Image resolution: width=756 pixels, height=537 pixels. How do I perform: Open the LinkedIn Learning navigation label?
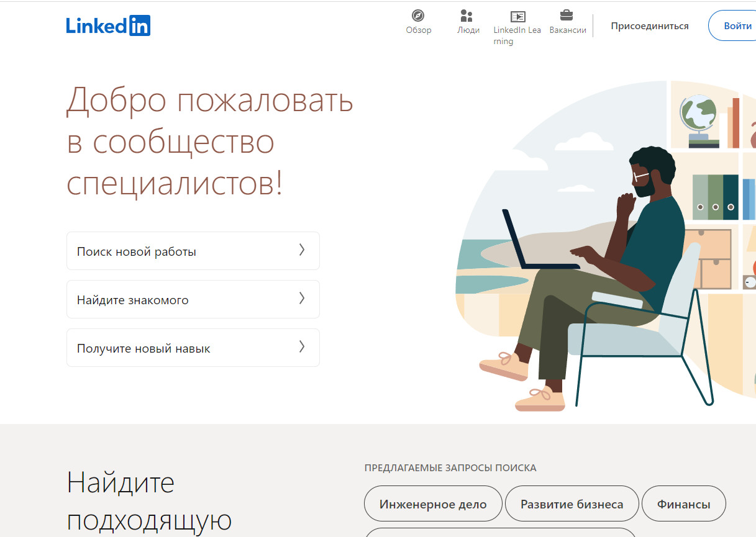(516, 36)
